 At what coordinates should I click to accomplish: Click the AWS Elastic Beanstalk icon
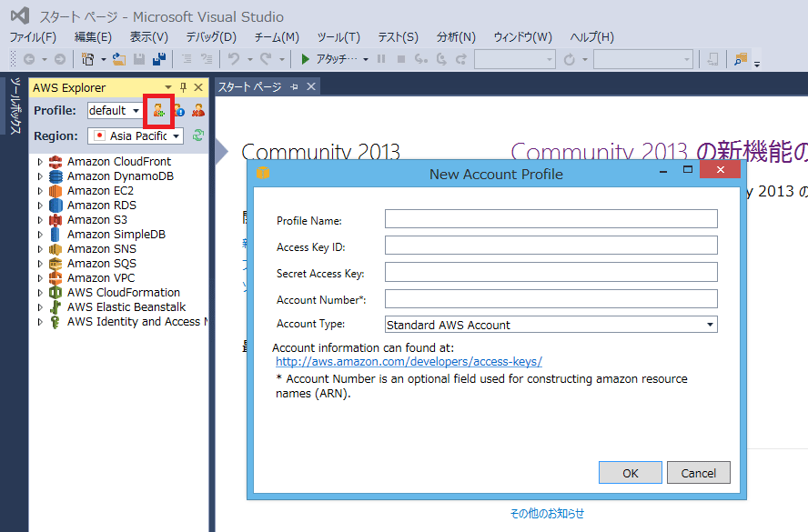point(56,307)
